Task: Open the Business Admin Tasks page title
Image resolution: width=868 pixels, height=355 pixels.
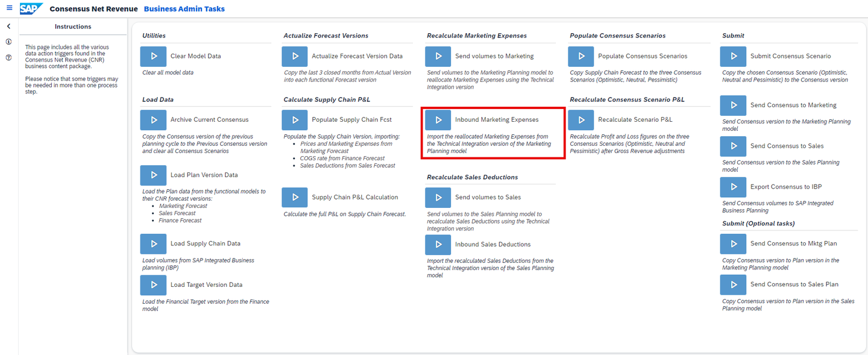Action: 184,9
